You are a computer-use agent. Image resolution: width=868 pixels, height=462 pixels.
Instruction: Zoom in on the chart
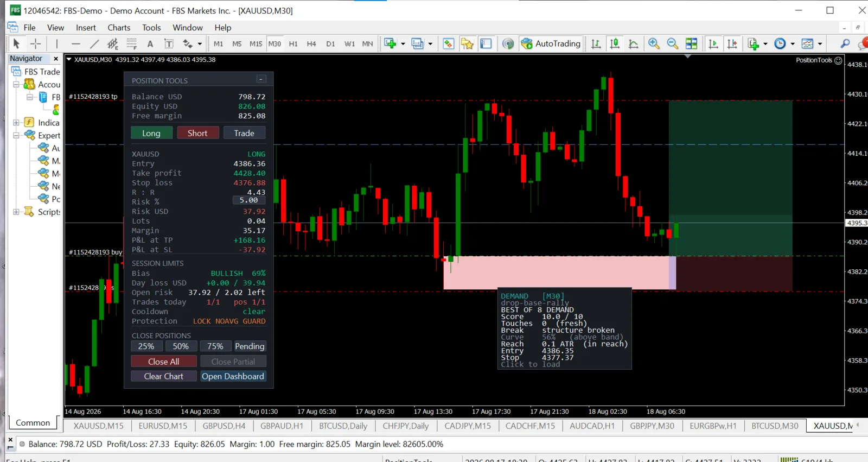654,43
